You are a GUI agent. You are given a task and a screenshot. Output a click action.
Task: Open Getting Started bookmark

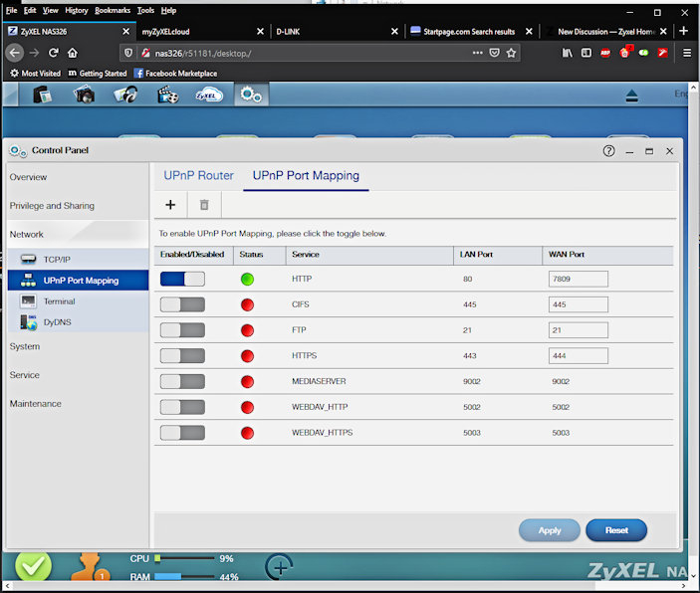[98, 74]
